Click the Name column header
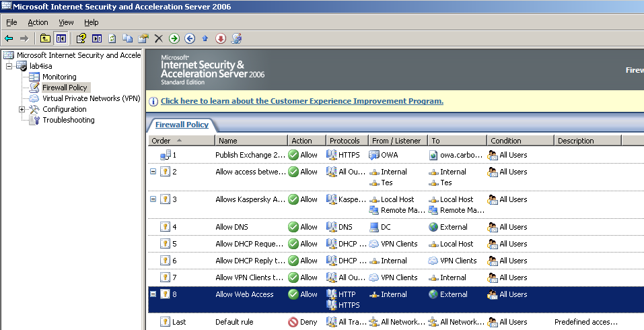 click(x=251, y=141)
